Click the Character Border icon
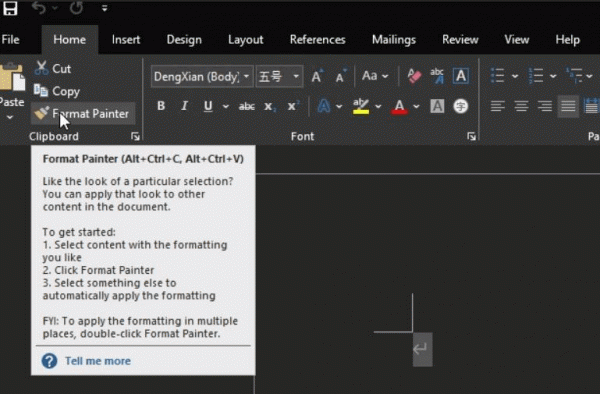Screen dimensions: 600x394 pos(461,76)
